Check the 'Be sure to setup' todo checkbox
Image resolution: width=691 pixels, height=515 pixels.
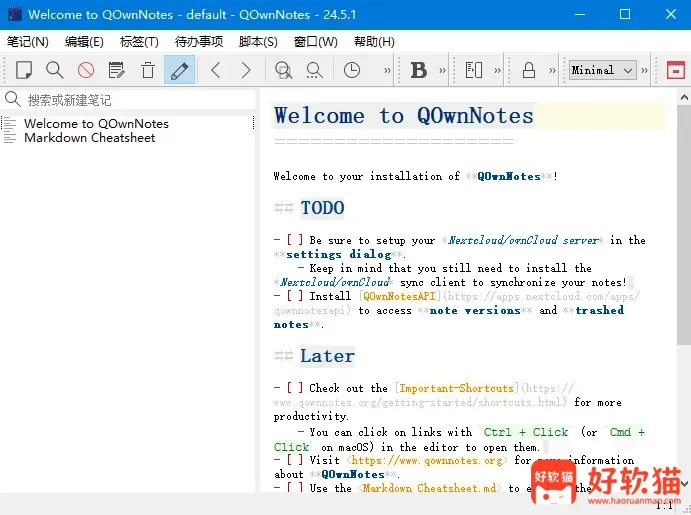click(295, 240)
